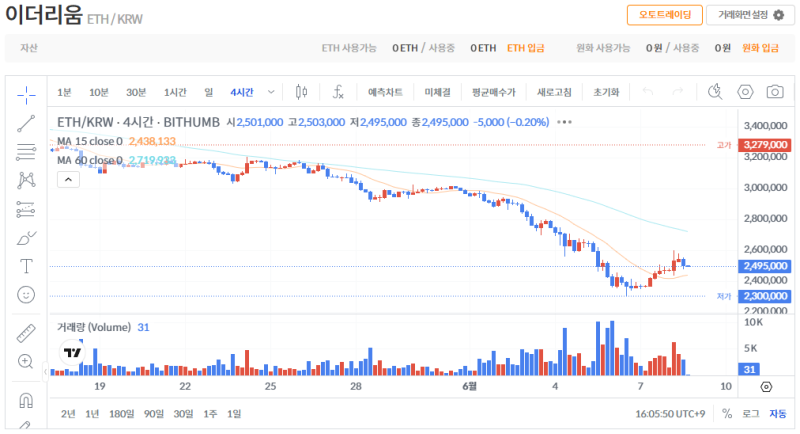Open the symbol legend more options dots

564,122
